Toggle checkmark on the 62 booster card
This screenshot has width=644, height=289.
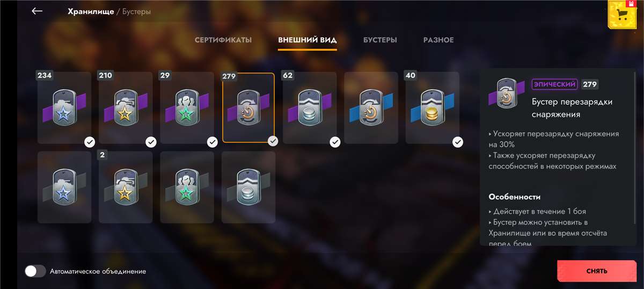335,142
